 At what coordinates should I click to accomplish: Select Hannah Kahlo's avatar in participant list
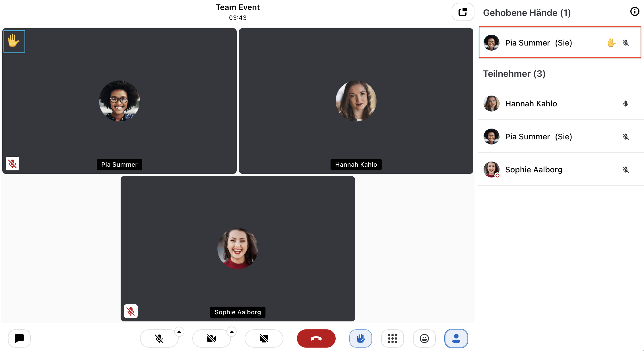point(492,104)
